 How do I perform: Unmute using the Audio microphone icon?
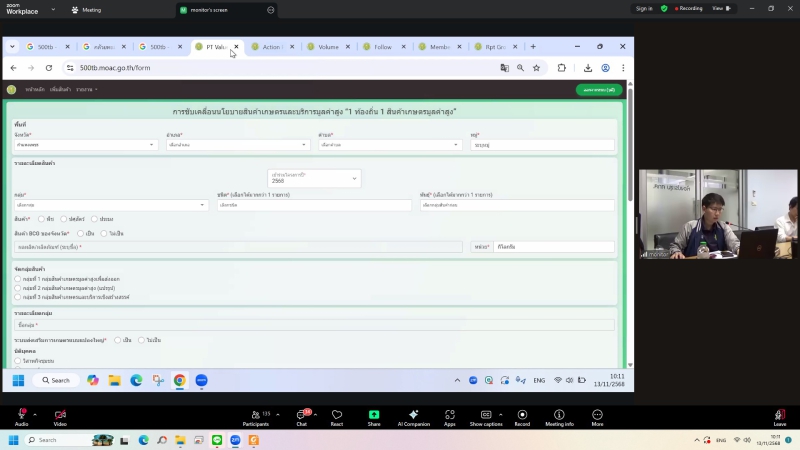(x=21, y=414)
